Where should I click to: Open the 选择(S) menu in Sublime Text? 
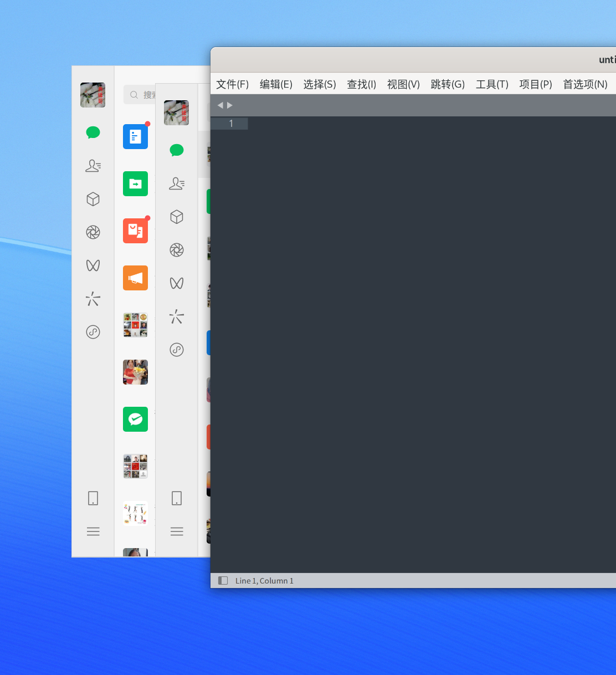(x=320, y=84)
